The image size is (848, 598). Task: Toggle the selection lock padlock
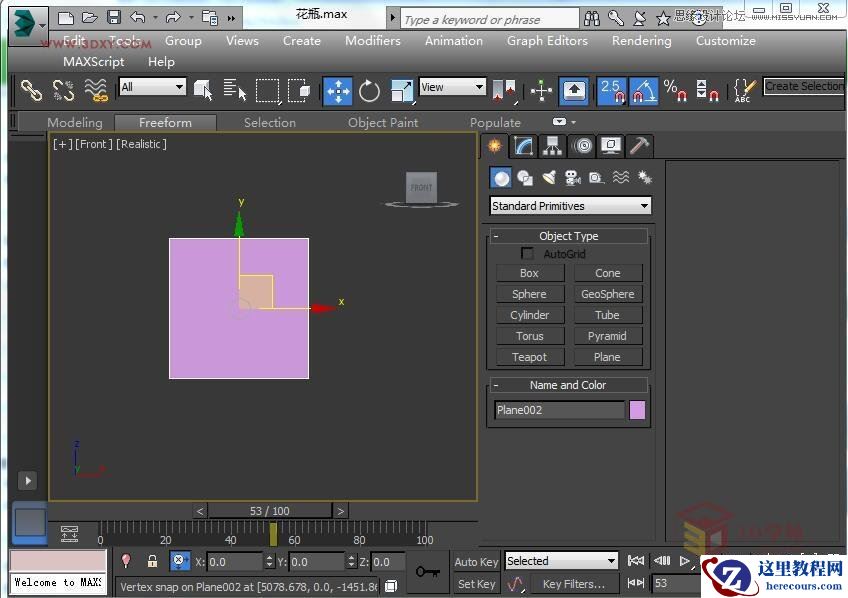coord(152,562)
